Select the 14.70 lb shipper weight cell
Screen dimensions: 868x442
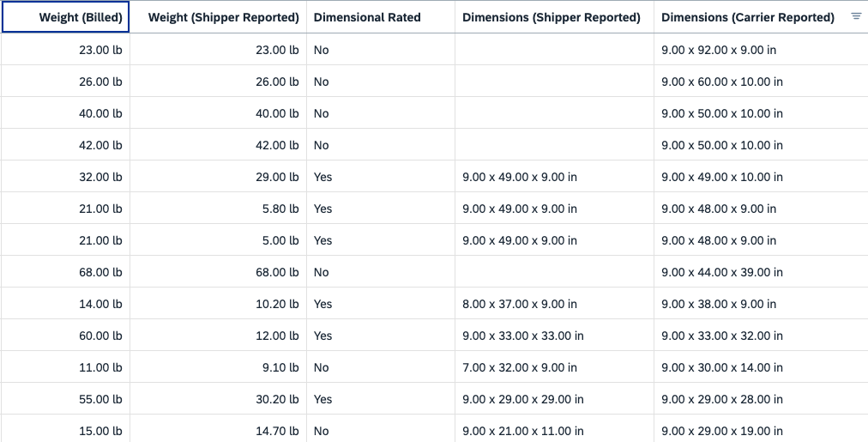tap(218, 430)
